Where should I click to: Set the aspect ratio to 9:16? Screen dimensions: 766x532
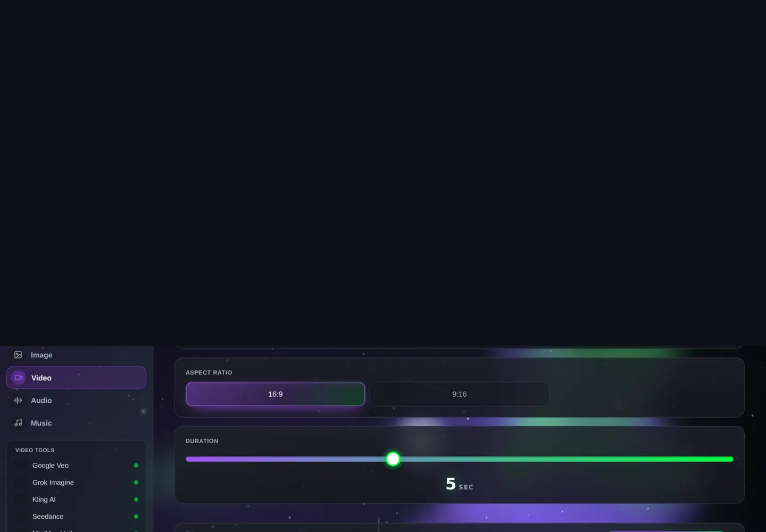coord(460,394)
